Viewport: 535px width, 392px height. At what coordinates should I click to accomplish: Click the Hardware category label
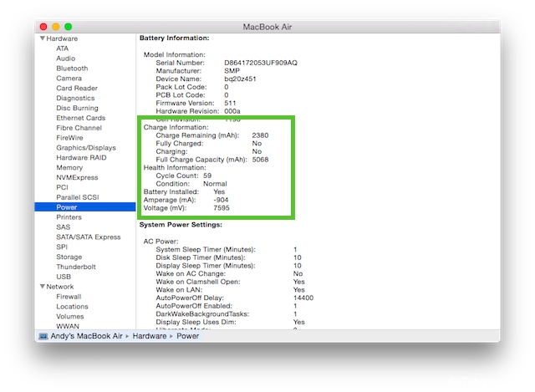pos(62,38)
